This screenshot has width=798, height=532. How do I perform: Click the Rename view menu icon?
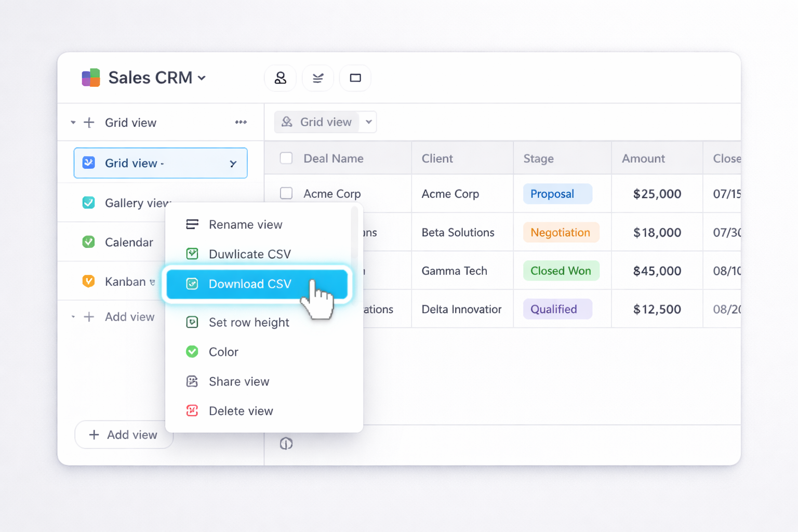(x=192, y=224)
